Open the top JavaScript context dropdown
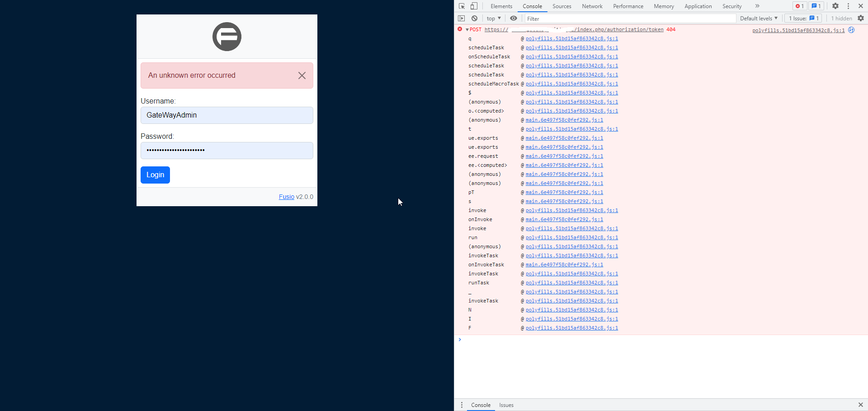This screenshot has height=411, width=868. [x=494, y=19]
